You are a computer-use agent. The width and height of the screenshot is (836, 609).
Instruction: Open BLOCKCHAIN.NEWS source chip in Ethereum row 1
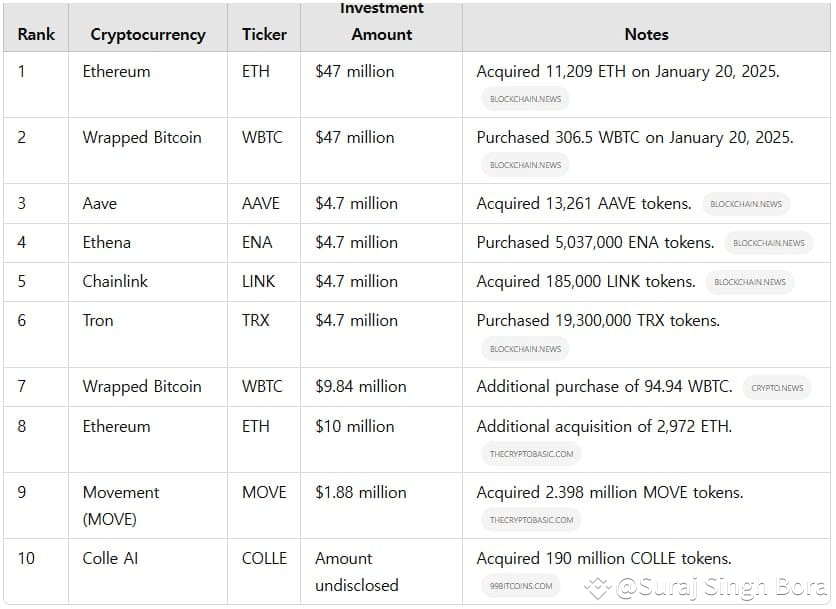[525, 99]
